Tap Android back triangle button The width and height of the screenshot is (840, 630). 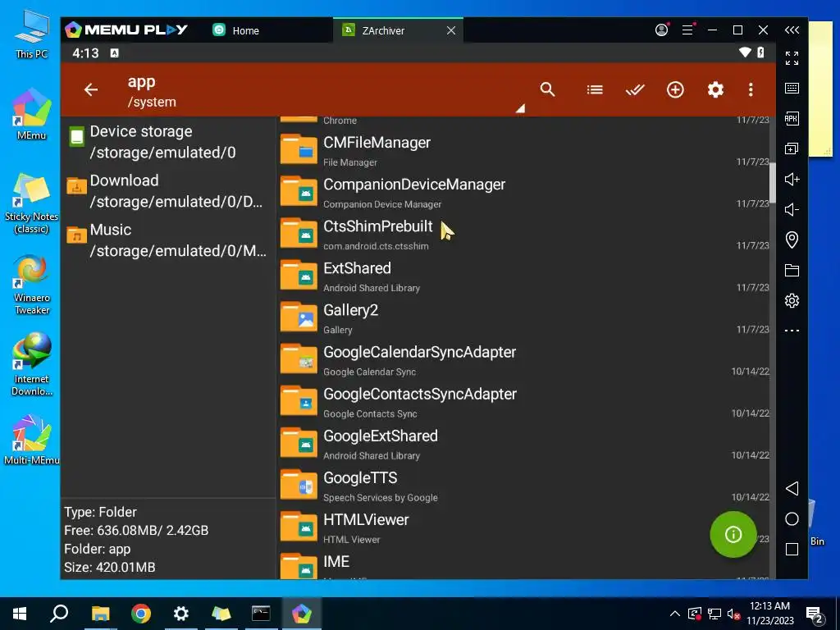click(x=792, y=488)
